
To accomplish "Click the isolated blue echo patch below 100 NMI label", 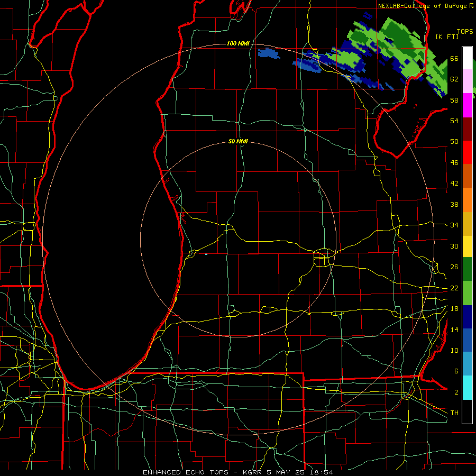I will [269, 54].
